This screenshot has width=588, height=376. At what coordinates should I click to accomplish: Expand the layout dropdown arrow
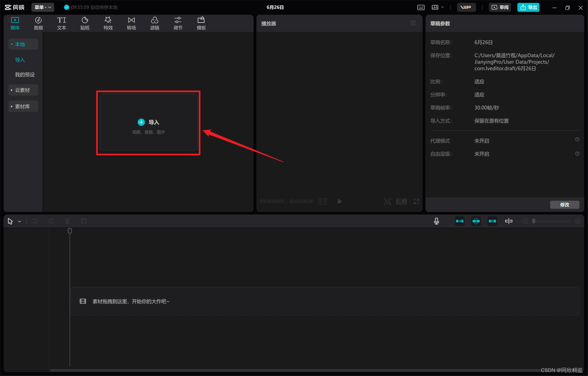click(443, 7)
